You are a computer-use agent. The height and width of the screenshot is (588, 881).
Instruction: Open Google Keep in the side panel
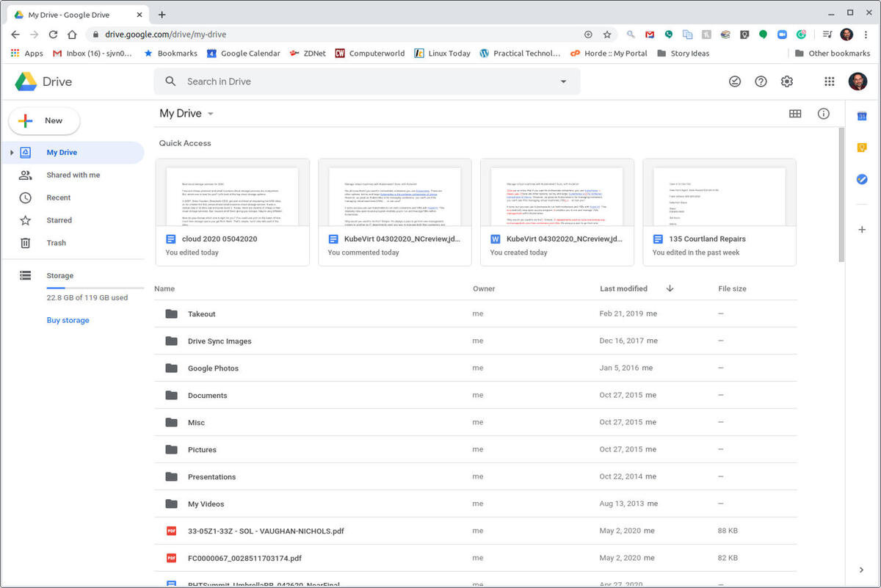(861, 147)
